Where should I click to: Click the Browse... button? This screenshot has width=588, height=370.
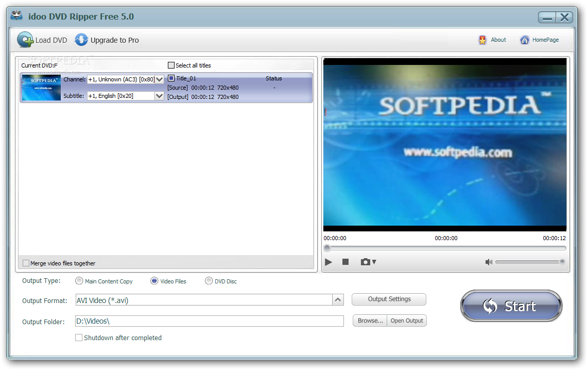370,321
